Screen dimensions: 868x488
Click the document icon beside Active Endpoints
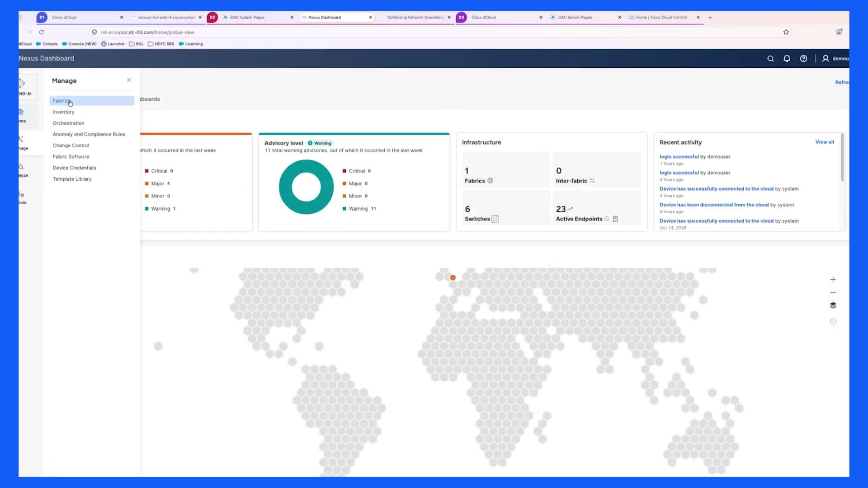(x=615, y=219)
